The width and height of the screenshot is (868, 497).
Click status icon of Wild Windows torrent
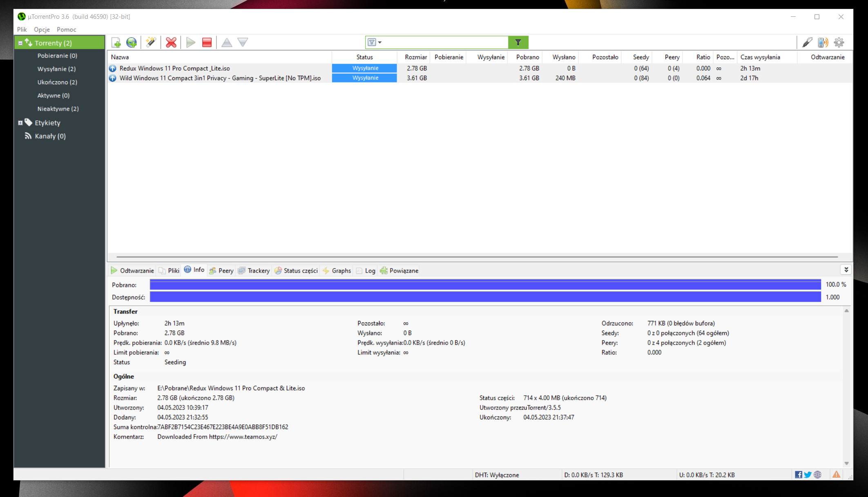(x=113, y=78)
